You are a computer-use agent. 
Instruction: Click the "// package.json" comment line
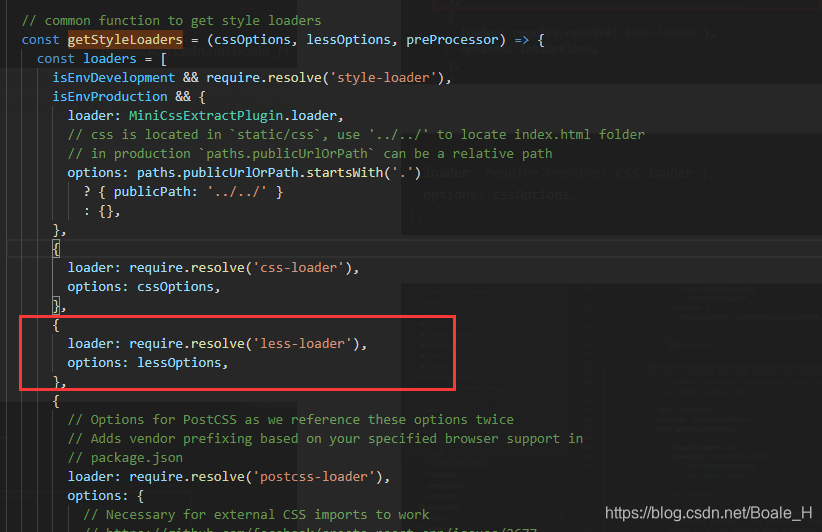click(x=125, y=458)
